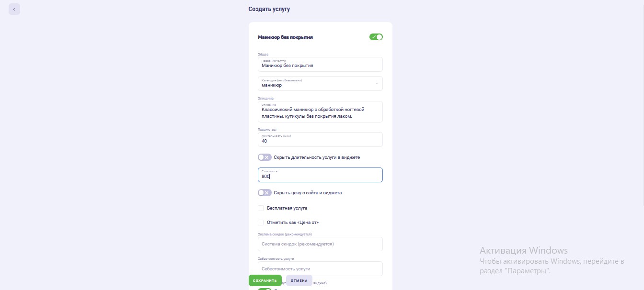Click into the Описание text area
644x290 pixels.
[320, 112]
